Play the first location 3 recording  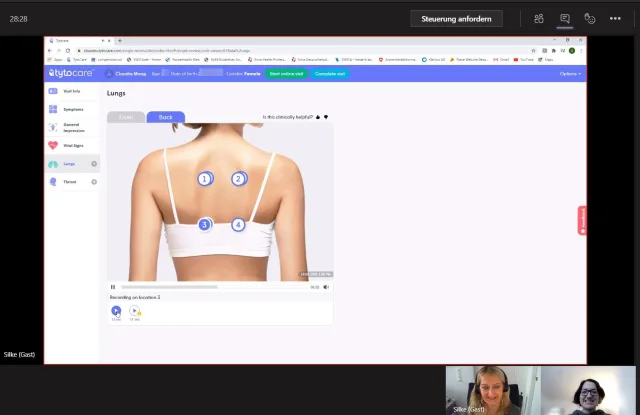(x=116, y=311)
